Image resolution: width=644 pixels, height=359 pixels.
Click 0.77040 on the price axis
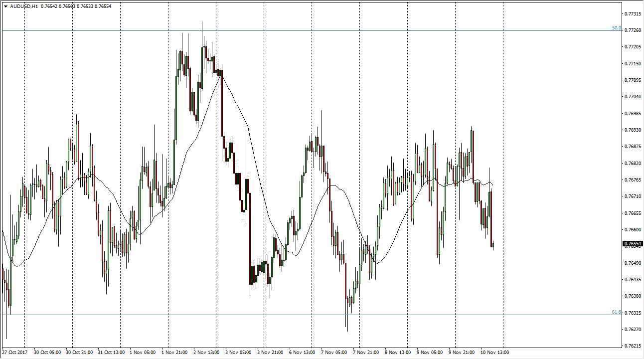(x=633, y=96)
